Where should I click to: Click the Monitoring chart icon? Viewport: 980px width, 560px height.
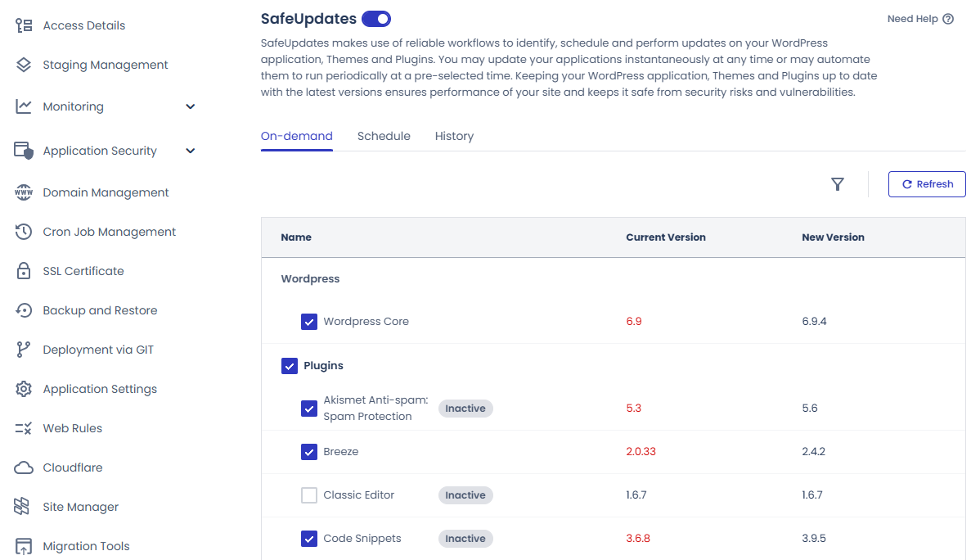pos(24,106)
